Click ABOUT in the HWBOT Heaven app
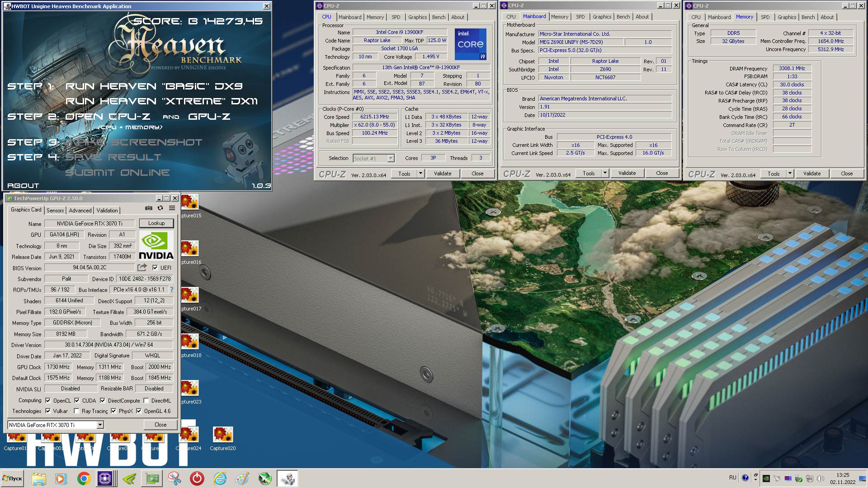This screenshot has height=488, width=868. click(23, 185)
